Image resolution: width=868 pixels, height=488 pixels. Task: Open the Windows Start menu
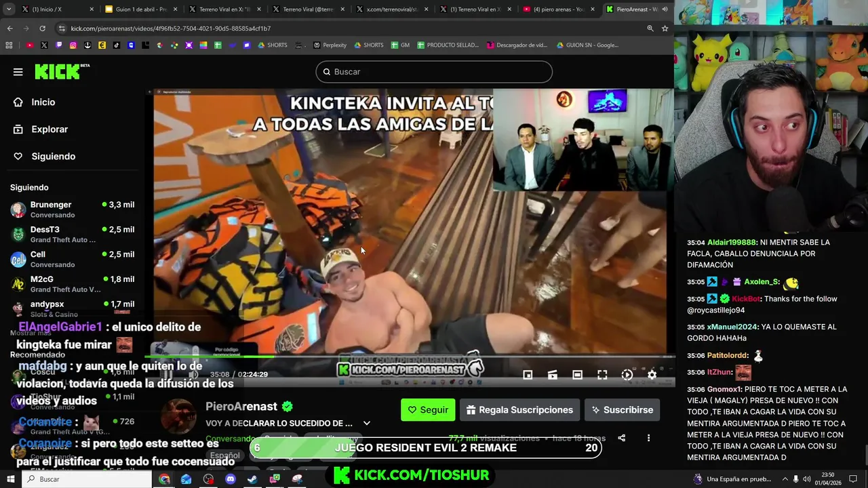[x=10, y=479]
